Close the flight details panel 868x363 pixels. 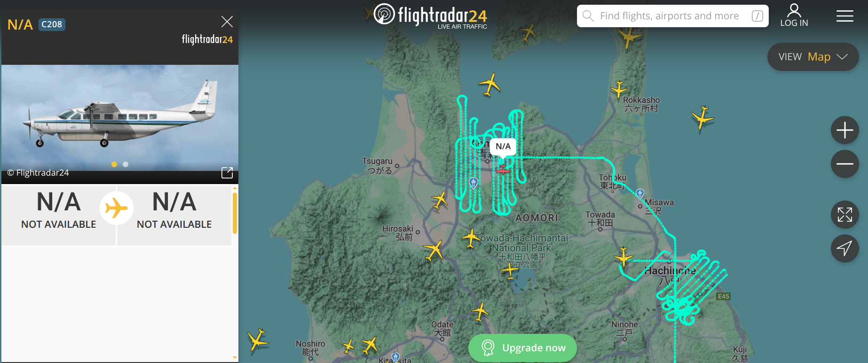click(x=227, y=22)
